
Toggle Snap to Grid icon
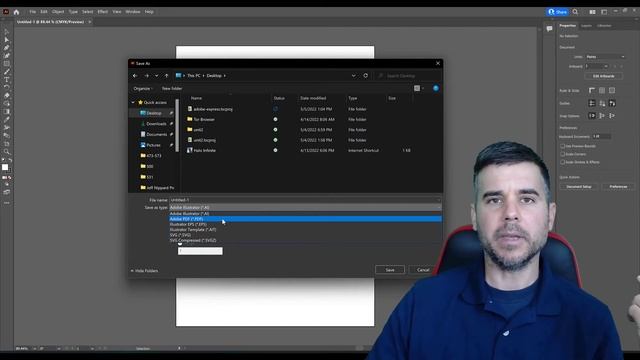pyautogui.click(x=612, y=116)
